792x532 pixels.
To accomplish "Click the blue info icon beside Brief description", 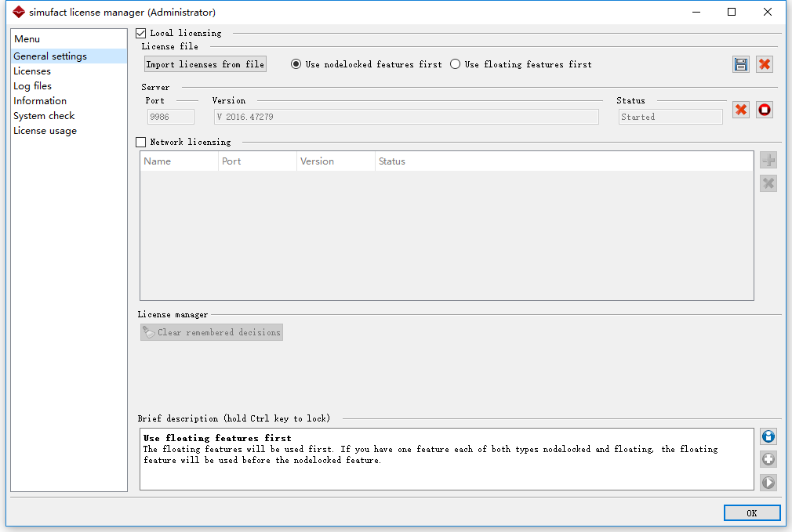I will (x=768, y=436).
